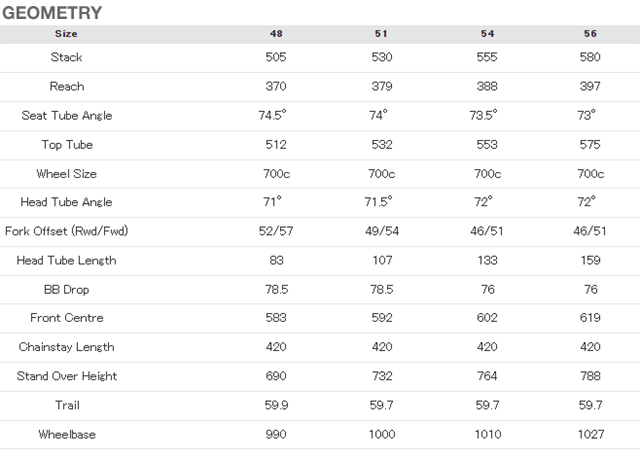The height and width of the screenshot is (457, 640).
Task: Click the size 48 column header
Action: click(x=276, y=34)
